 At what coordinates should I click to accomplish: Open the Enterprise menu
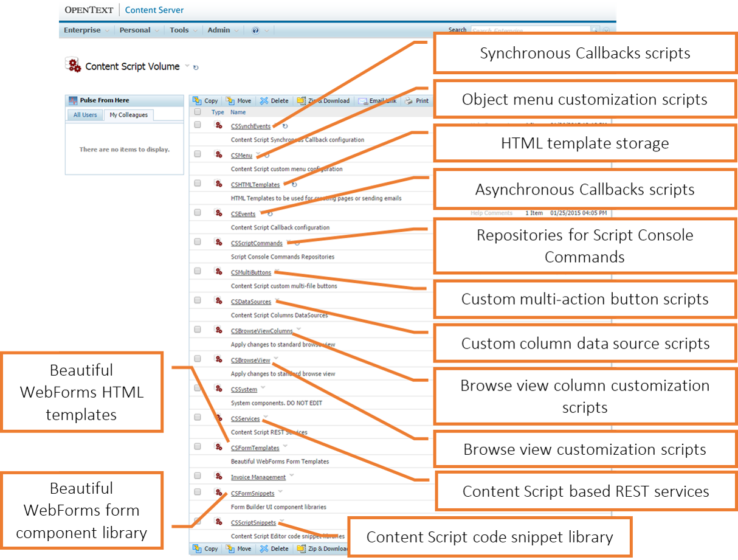tap(82, 30)
